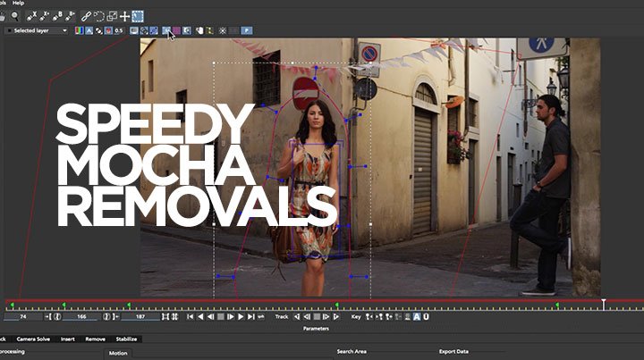Click the white playhead on the timeline

[604, 304]
